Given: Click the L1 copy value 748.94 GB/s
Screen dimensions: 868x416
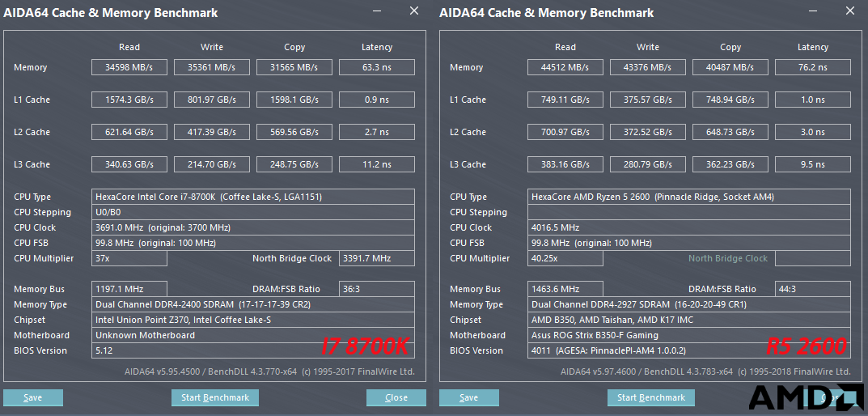Looking at the screenshot, I should point(730,100).
